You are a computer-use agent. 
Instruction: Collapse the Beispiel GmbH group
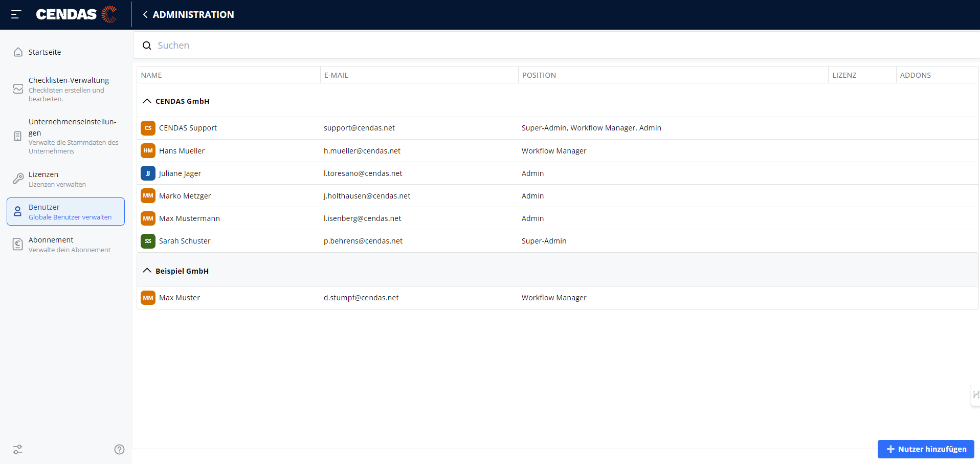pos(147,271)
